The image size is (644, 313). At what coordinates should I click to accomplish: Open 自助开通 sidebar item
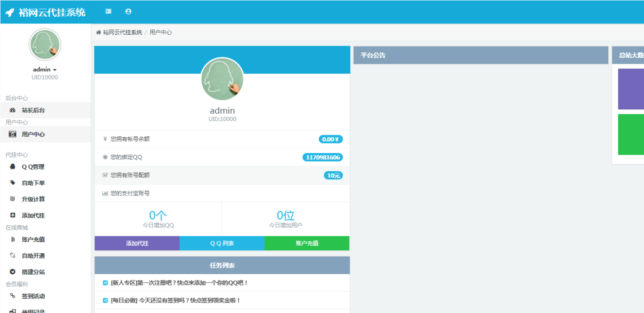pos(33,256)
